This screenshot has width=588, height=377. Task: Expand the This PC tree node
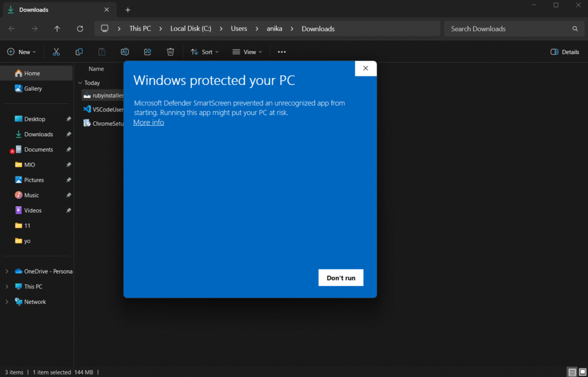(7, 287)
